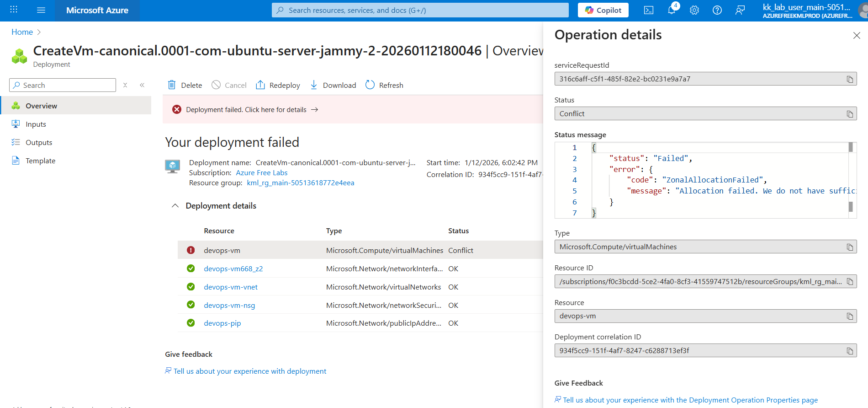
Task: Open the devops-vm-nsg resource link
Action: click(229, 306)
